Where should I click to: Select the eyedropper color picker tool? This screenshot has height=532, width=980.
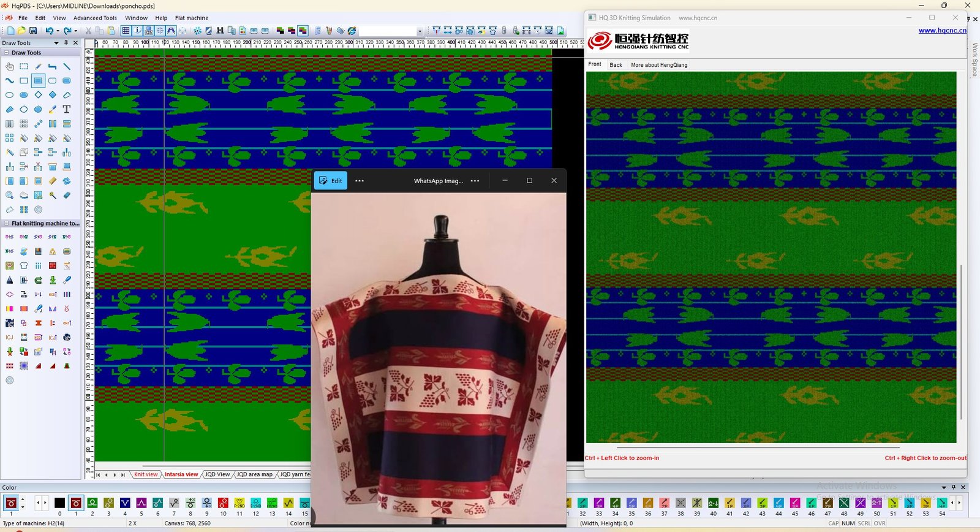52,109
